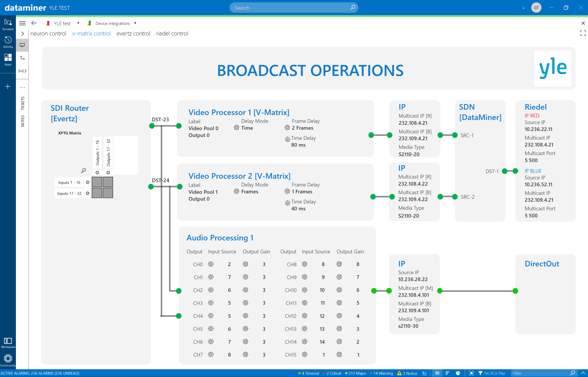
Task: Open the Apps grid icon
Action: pos(8,60)
